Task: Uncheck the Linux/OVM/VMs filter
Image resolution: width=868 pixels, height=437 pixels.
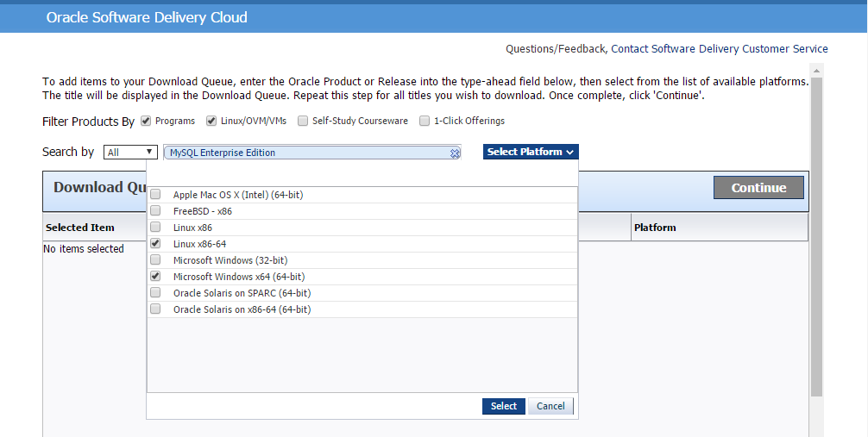Action: click(211, 121)
